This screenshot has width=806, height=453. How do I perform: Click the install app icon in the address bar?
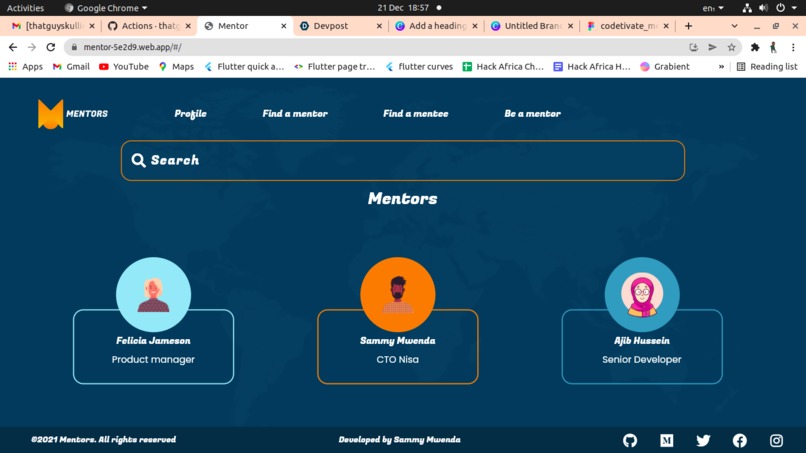tap(693, 47)
